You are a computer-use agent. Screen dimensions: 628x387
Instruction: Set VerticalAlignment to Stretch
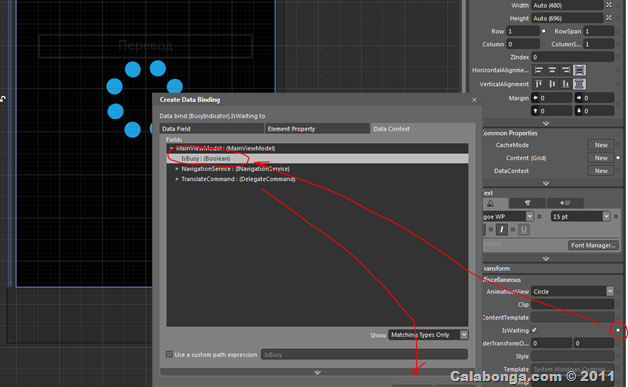coord(579,84)
